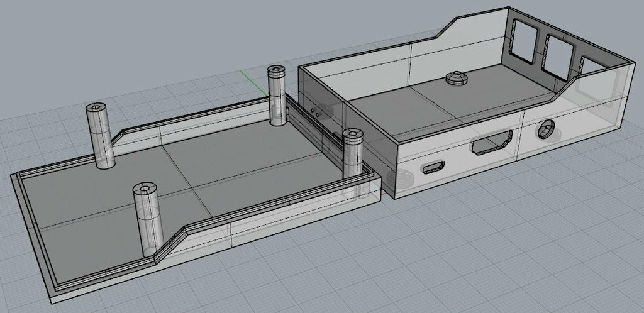644x313 pixels.
Task: Click the round audio jack hole on box front
Action: 547,128
